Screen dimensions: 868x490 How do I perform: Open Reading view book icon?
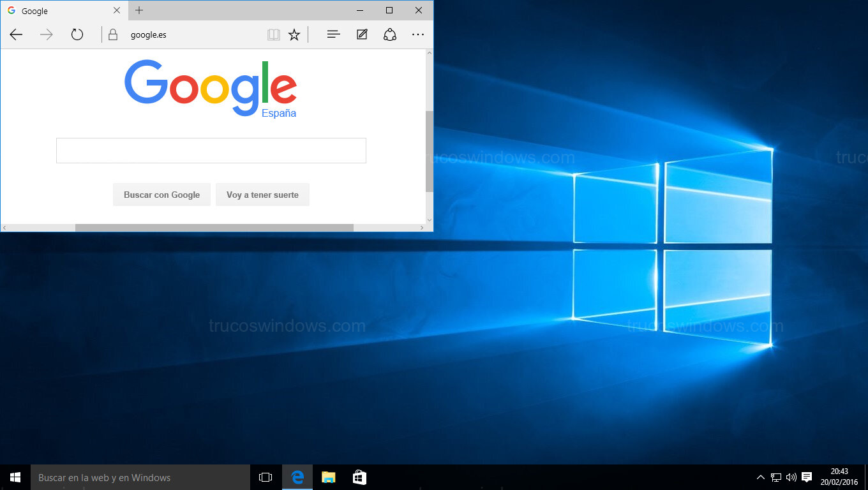coord(274,35)
